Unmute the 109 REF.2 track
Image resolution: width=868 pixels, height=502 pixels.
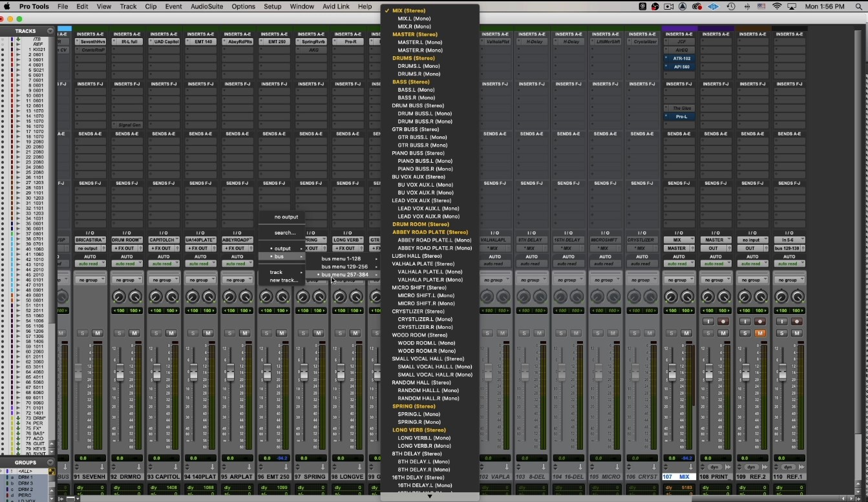click(760, 333)
